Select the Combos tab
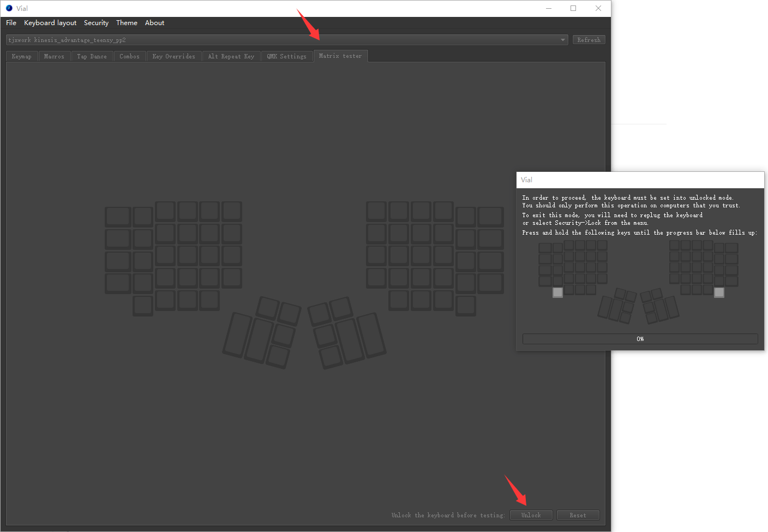The height and width of the screenshot is (532, 768). (129, 56)
